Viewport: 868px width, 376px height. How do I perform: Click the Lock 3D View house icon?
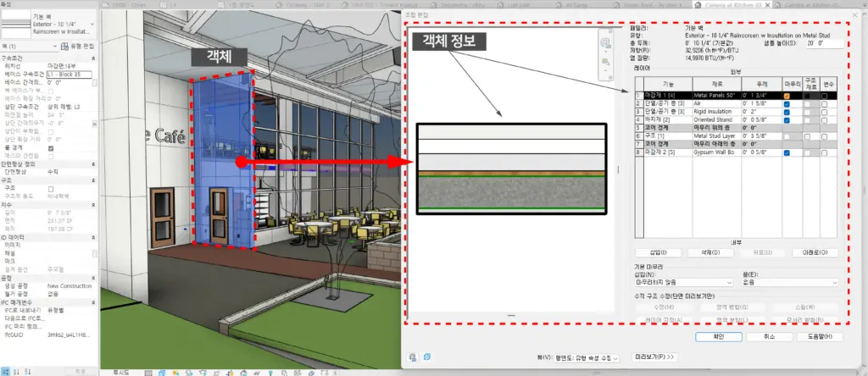243,373
